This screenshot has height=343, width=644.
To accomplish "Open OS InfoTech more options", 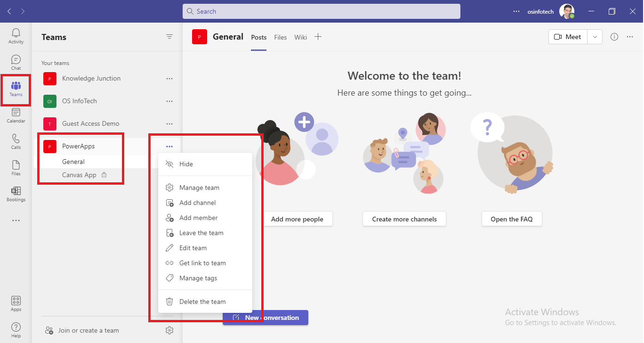I will pyautogui.click(x=169, y=101).
